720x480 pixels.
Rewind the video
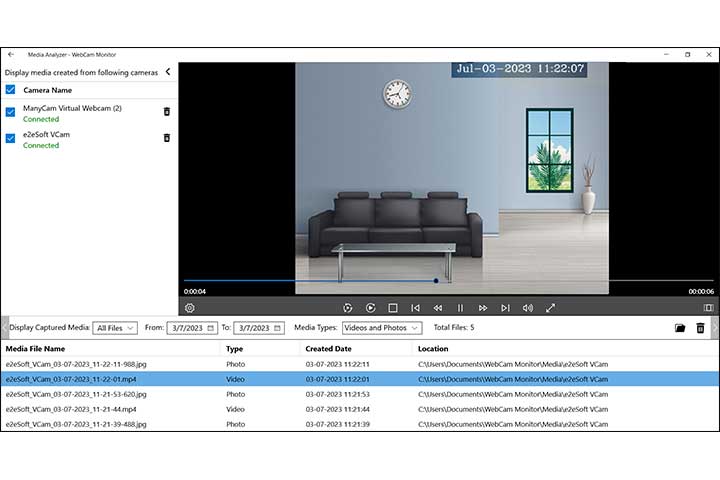(x=438, y=308)
